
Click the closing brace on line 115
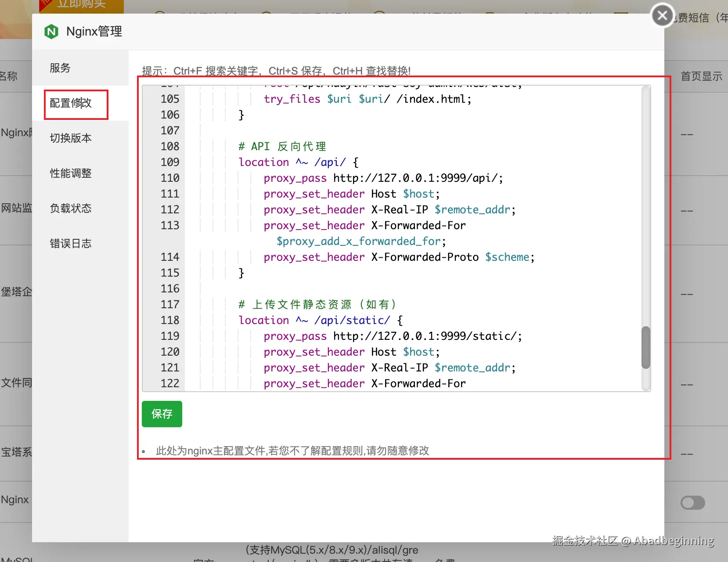[241, 273]
